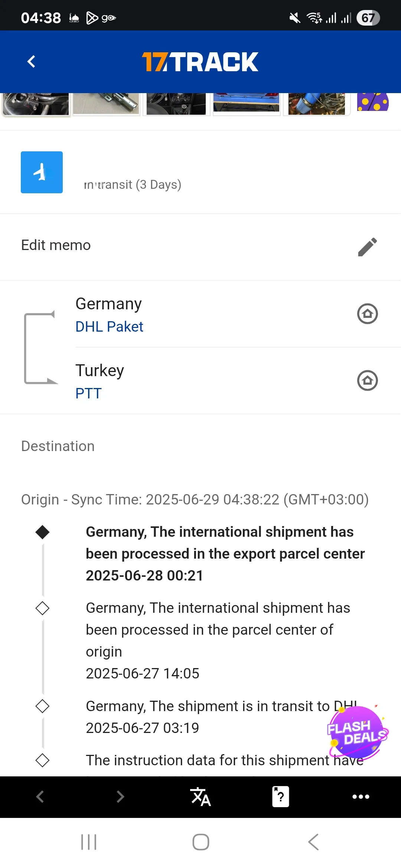Tap the 17TRACK logo
Viewport: 401px width, 868px height.
(200, 62)
